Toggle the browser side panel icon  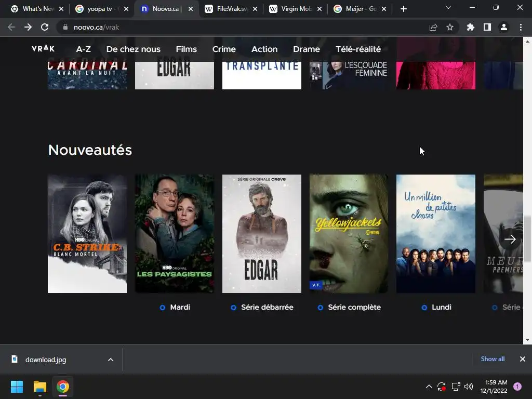487,27
